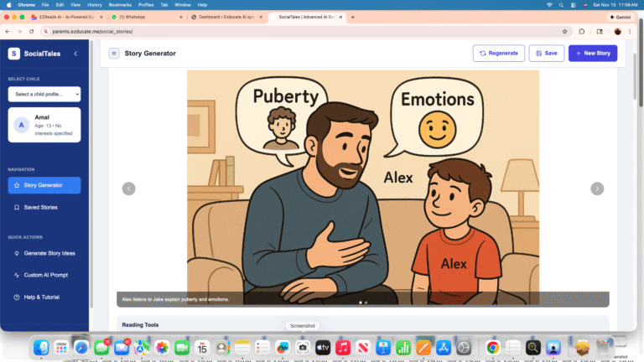Image resolution: width=644 pixels, height=362 pixels.
Task: Open the Gemini button in Chrome
Action: (621, 18)
